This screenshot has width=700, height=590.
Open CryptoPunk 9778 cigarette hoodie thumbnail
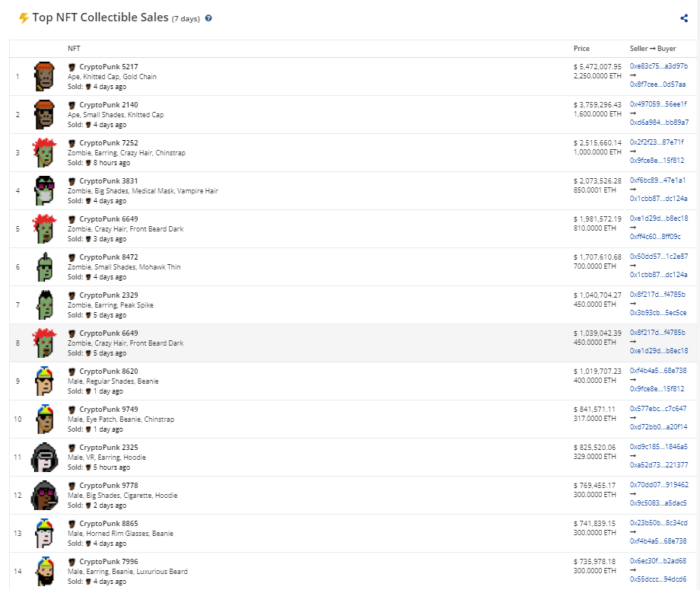click(x=45, y=496)
